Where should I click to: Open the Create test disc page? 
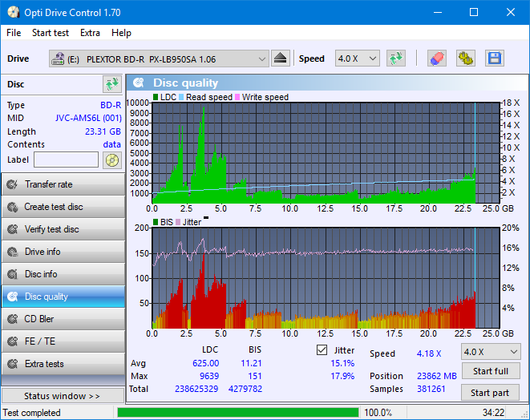63,207
